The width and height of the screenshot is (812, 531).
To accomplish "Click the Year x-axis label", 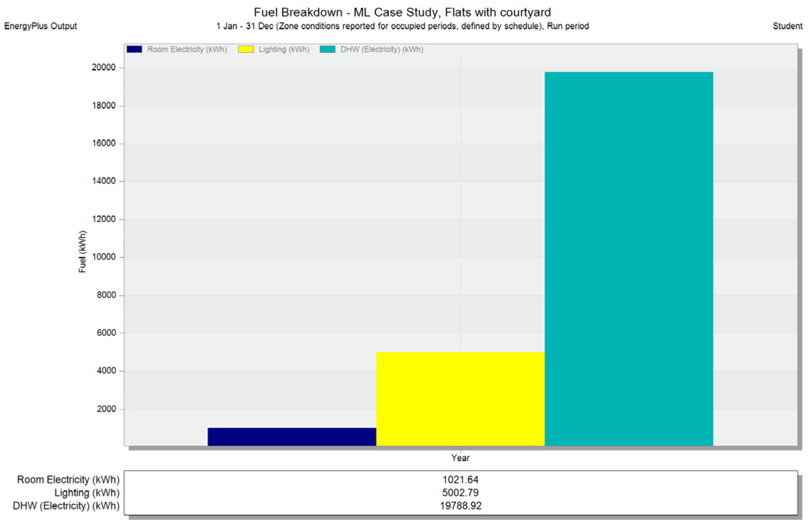I will [x=460, y=458].
